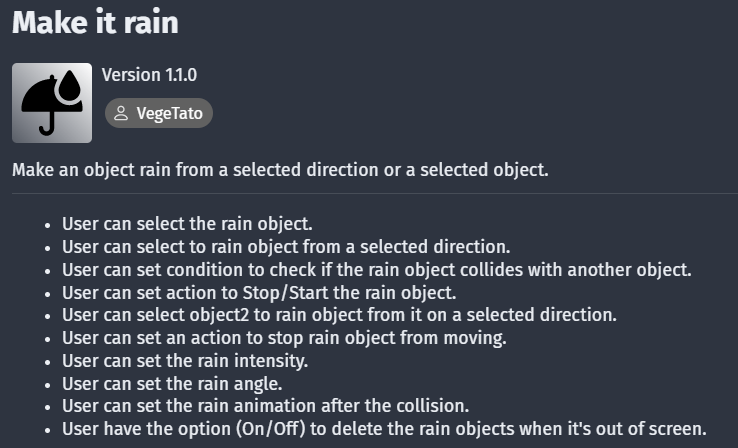Click the umbrella handle in icon

point(48,124)
